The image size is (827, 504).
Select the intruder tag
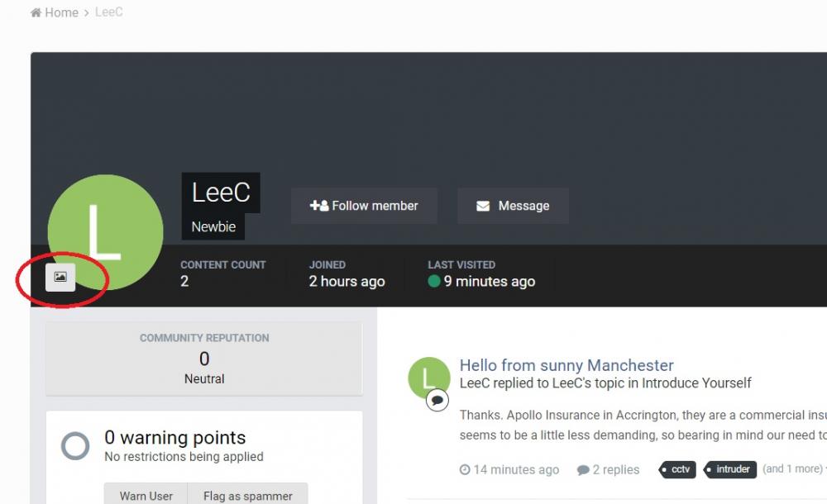pyautogui.click(x=732, y=469)
